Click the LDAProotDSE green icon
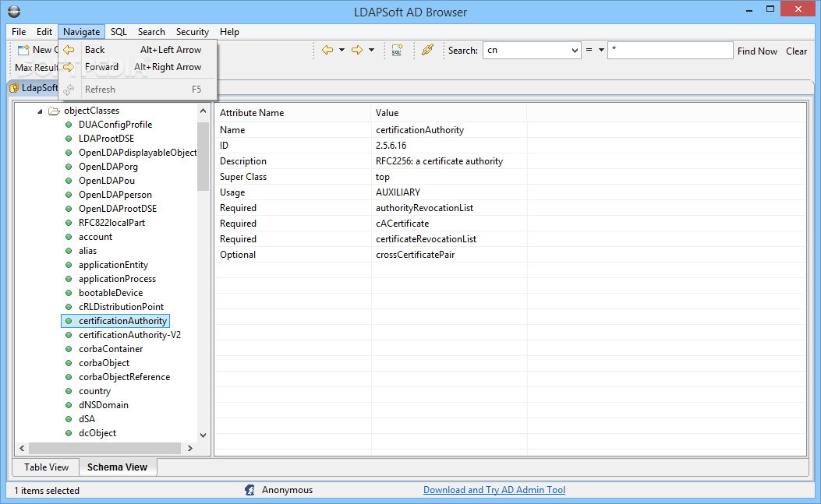Viewport: 821px width, 504px height. 69,139
